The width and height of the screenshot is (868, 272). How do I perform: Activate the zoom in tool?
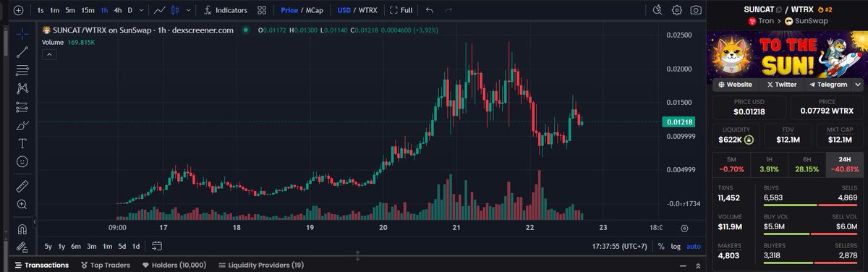tap(22, 205)
